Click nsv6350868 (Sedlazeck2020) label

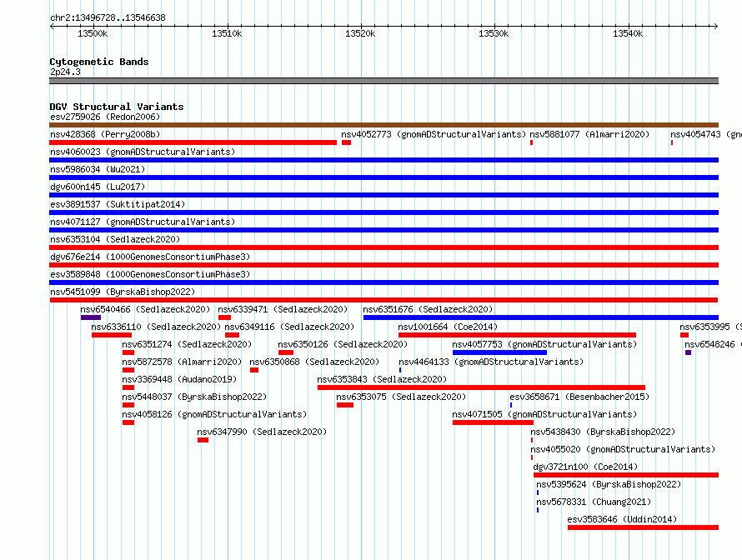314,362
